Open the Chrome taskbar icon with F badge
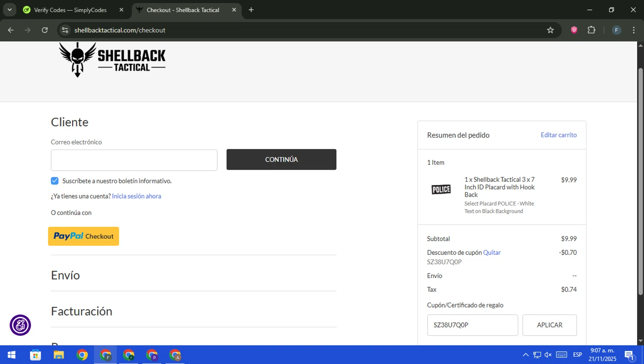 coord(105,355)
